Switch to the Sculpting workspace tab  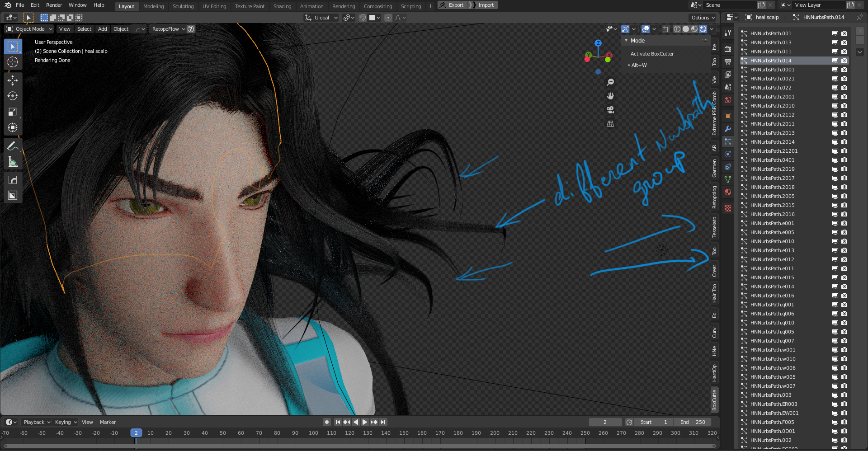pos(183,6)
